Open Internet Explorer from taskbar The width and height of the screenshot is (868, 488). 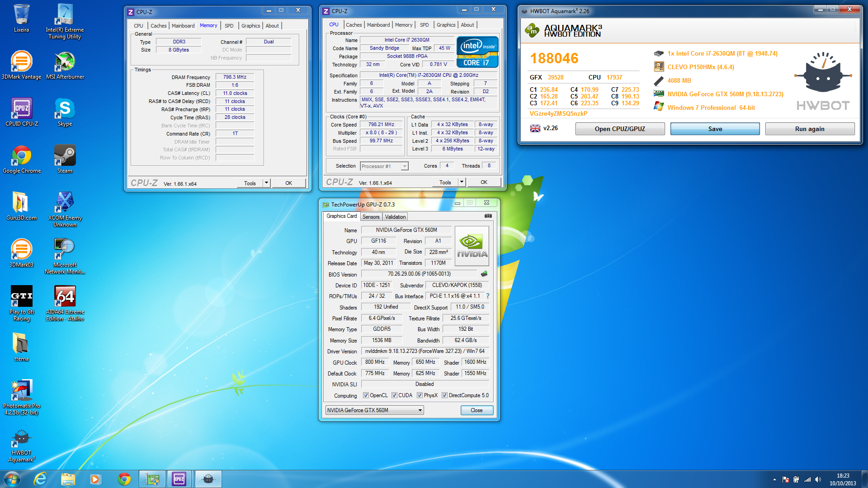click(x=40, y=479)
